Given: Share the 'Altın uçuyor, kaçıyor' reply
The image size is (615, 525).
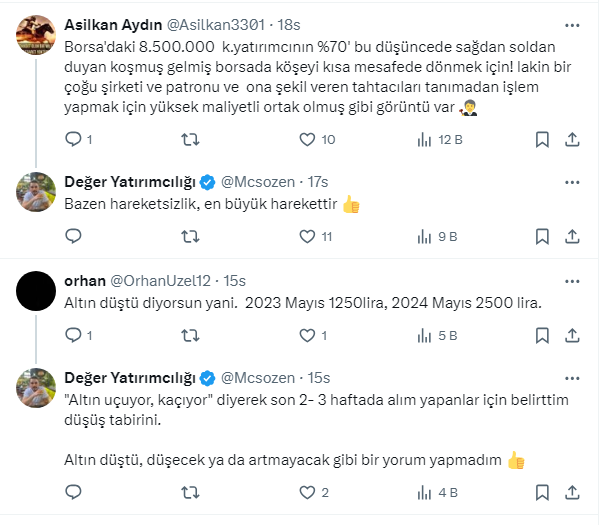Looking at the screenshot, I should (x=573, y=492).
